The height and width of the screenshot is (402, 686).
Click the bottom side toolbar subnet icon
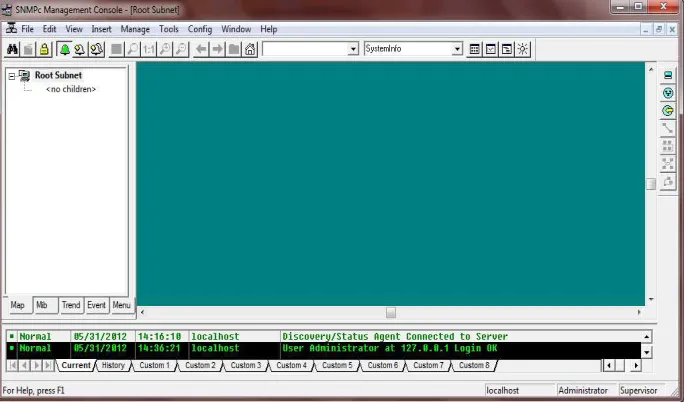[x=668, y=181]
